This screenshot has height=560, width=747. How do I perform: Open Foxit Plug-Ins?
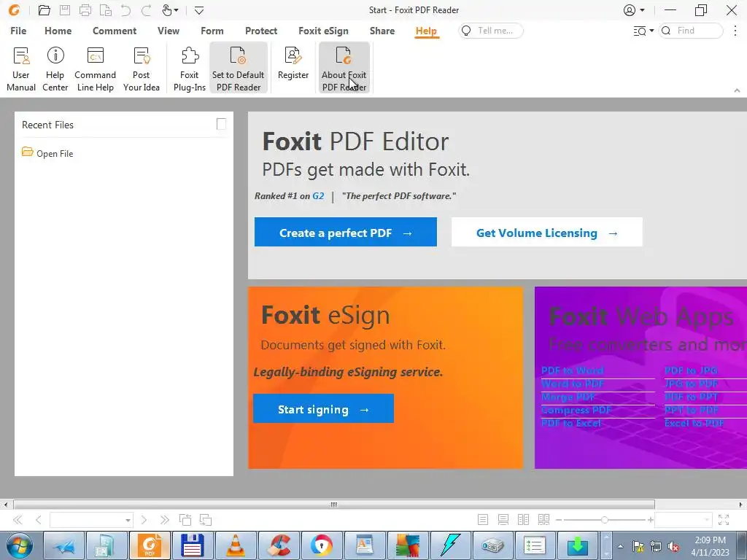pyautogui.click(x=190, y=68)
